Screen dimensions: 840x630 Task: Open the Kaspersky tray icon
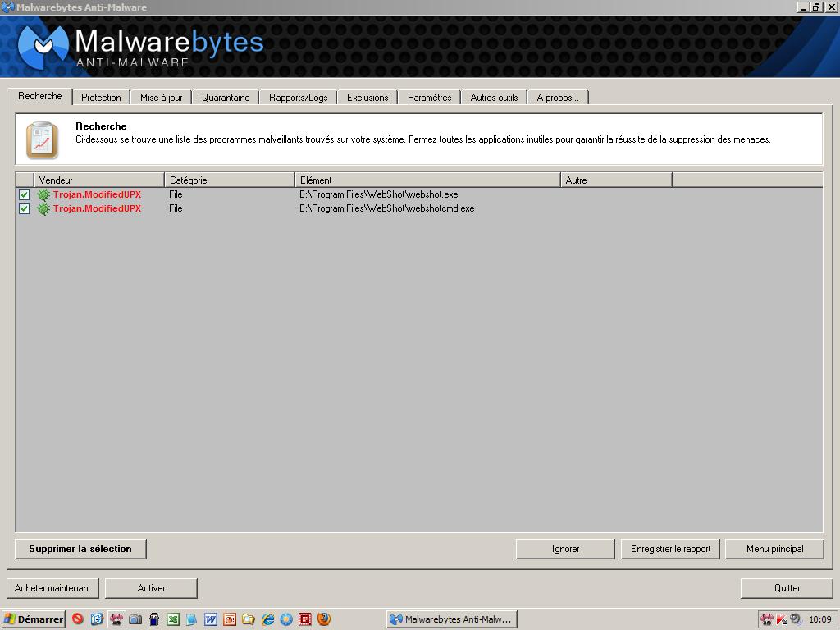point(781,619)
